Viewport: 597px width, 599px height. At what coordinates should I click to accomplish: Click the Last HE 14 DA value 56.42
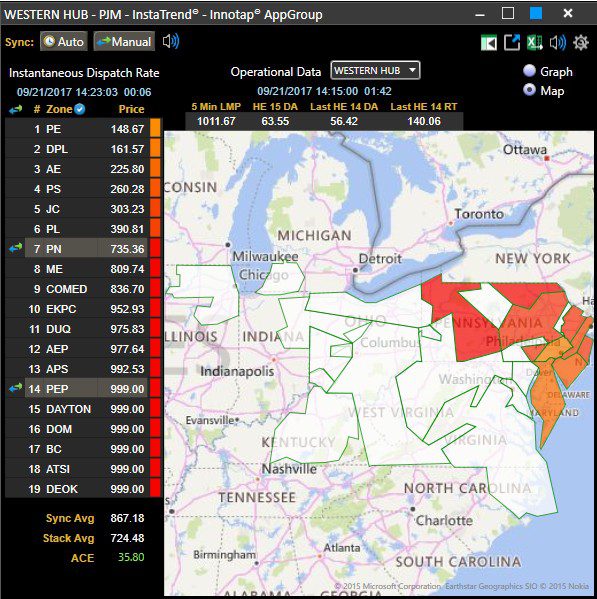(344, 121)
